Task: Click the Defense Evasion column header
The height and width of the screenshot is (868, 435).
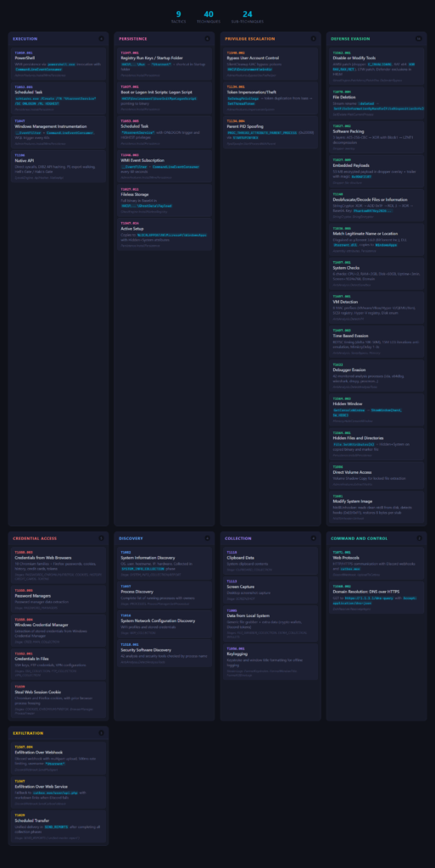Action: click(x=350, y=39)
